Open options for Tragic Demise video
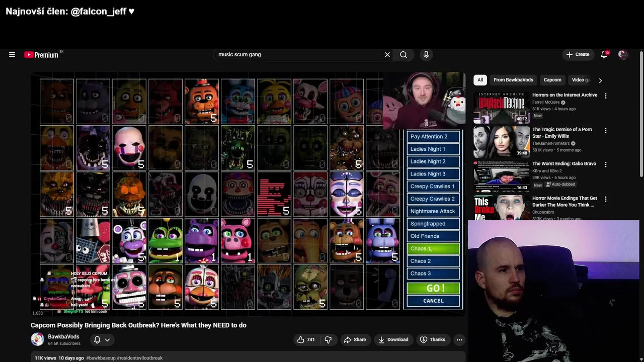 [x=606, y=130]
